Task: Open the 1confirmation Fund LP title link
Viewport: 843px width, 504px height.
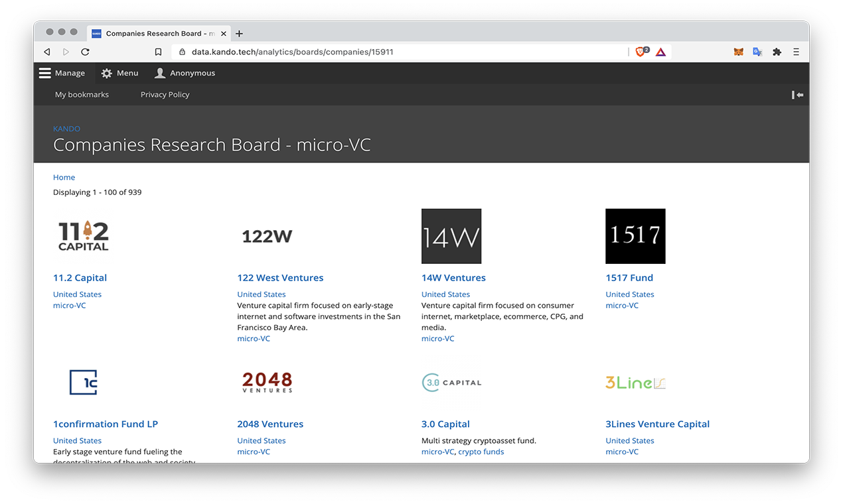Action: pyautogui.click(x=106, y=424)
